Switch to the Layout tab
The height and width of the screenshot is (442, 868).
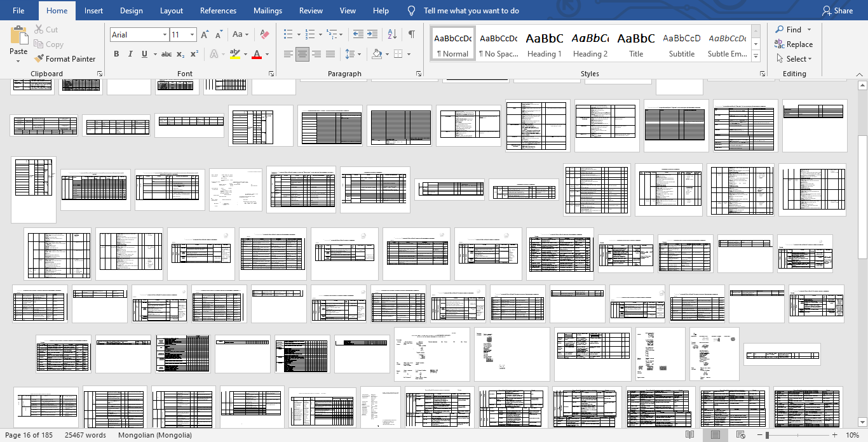point(172,11)
